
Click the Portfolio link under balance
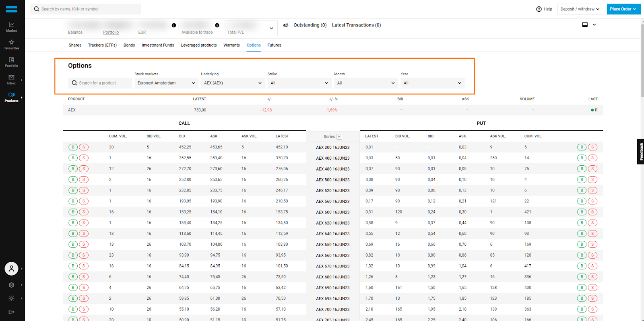click(x=111, y=32)
